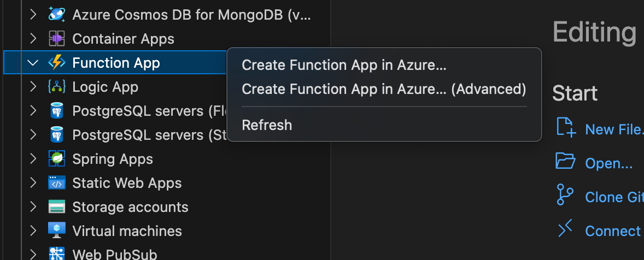Click the Function App lightning icon

pyautogui.click(x=57, y=63)
